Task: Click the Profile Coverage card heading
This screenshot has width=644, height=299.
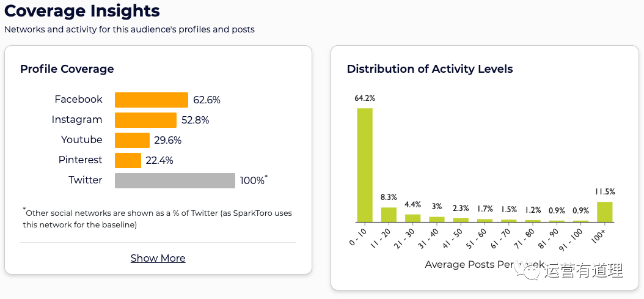Action: click(x=67, y=69)
